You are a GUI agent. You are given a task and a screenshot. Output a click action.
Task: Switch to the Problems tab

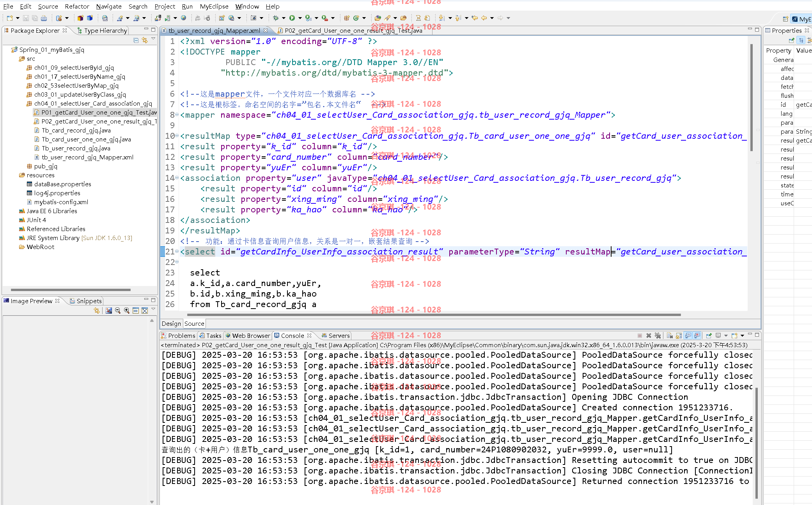(178, 335)
